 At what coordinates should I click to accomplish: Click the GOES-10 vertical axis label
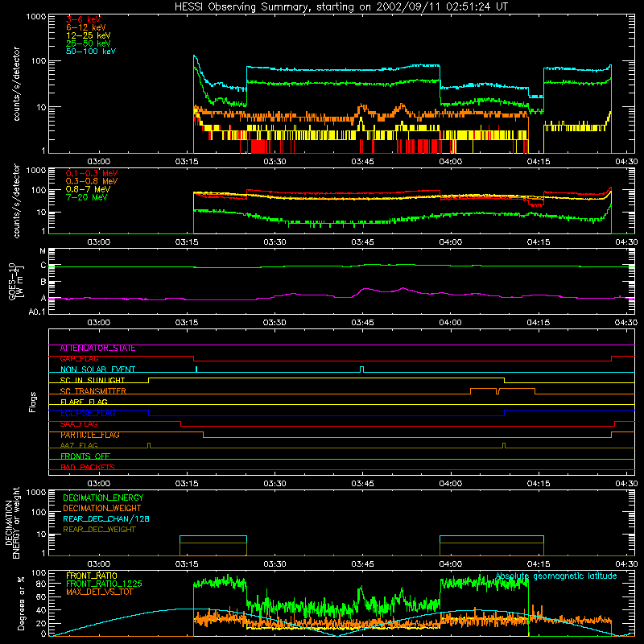pos(16,281)
